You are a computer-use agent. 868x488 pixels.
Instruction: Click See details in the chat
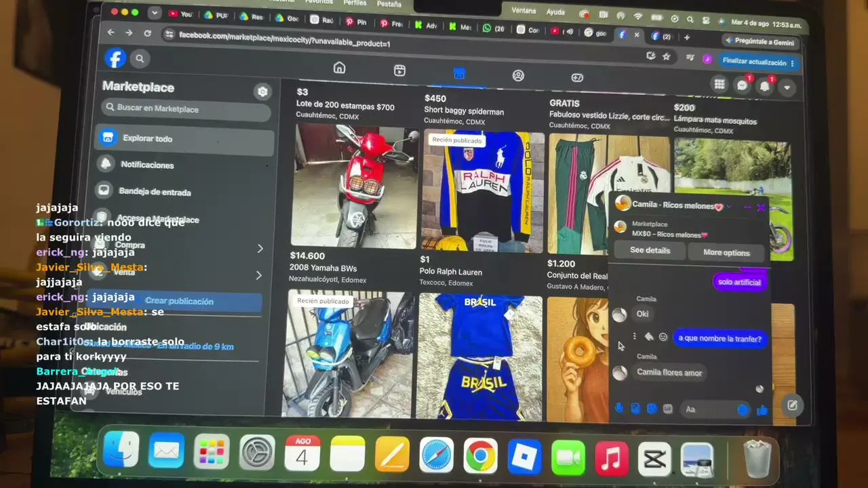(x=650, y=251)
